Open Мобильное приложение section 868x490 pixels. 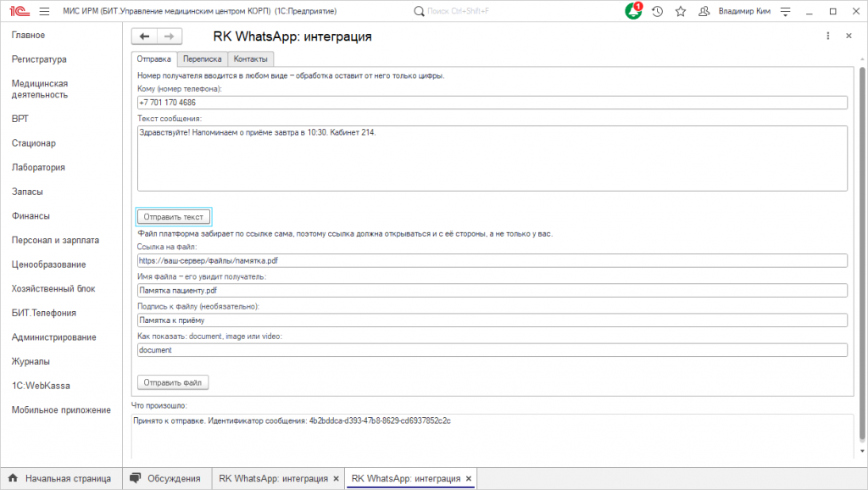pyautogui.click(x=61, y=410)
